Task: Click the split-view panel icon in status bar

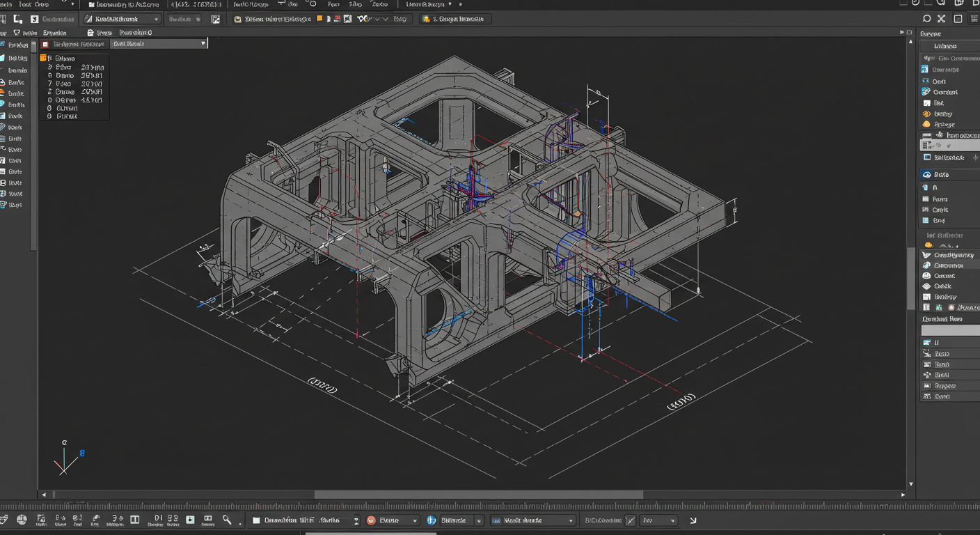Action: click(x=135, y=520)
